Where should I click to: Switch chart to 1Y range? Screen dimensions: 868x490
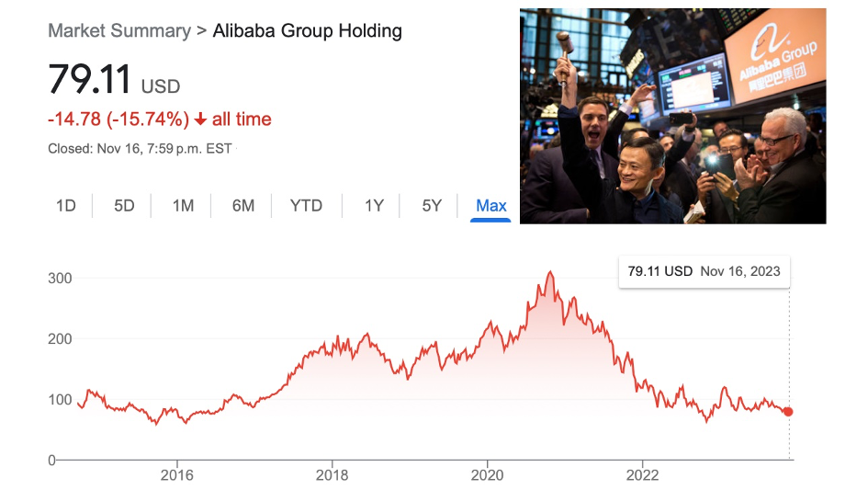[x=374, y=206]
